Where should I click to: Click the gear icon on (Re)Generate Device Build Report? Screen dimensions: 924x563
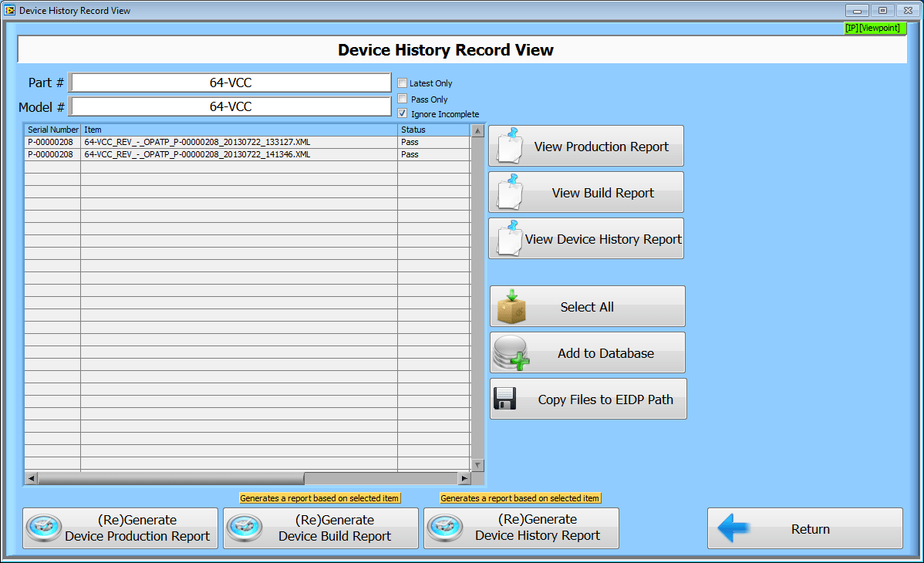[x=244, y=528]
